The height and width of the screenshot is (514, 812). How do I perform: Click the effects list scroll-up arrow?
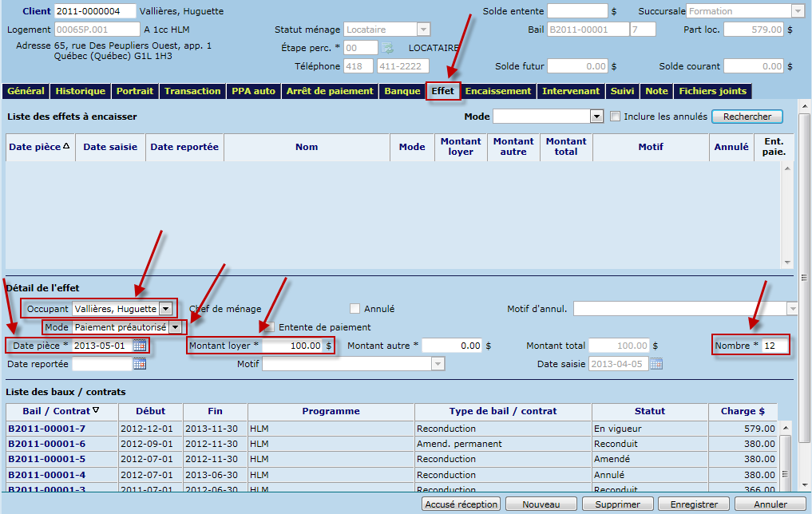click(x=788, y=168)
